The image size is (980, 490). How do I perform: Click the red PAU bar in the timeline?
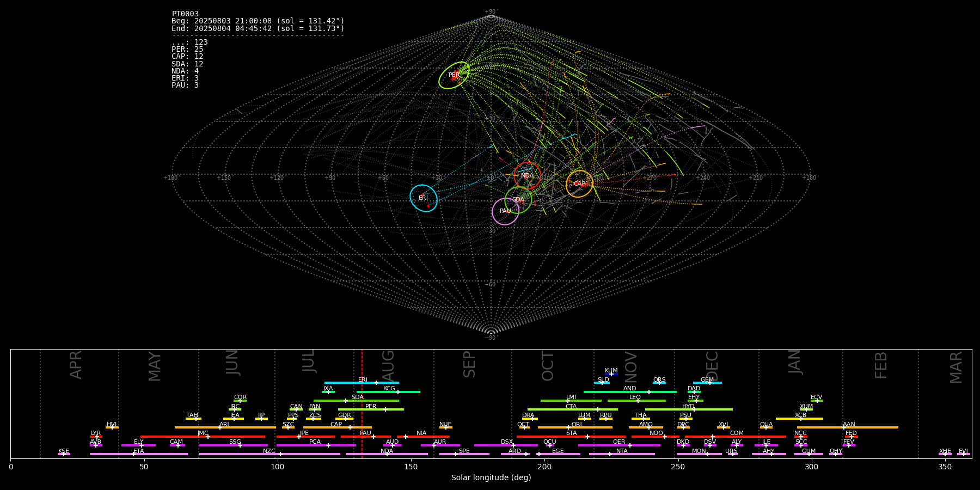click(366, 437)
